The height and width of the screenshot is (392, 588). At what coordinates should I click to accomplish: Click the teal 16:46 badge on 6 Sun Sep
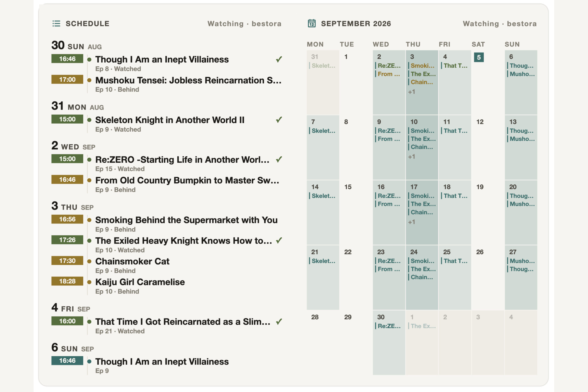(x=67, y=361)
